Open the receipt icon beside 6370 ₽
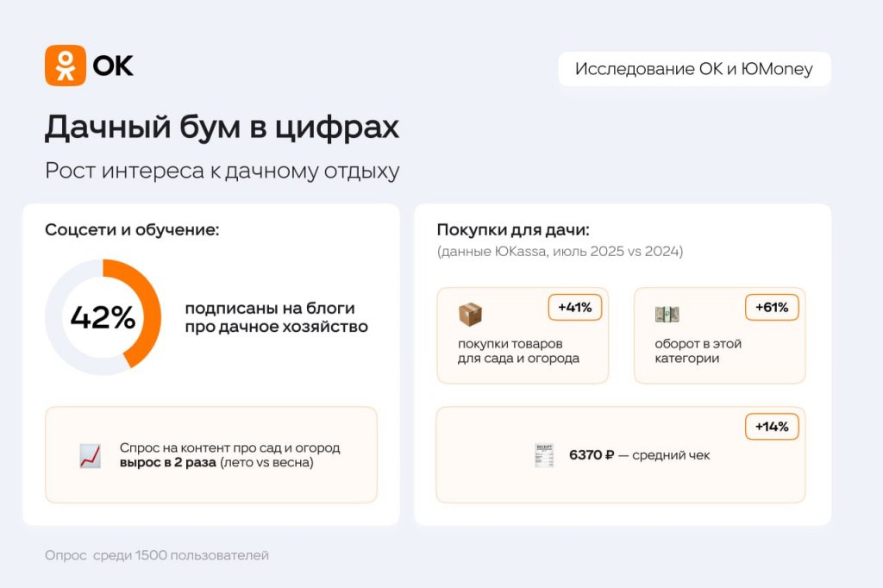The width and height of the screenshot is (883, 588). (545, 454)
